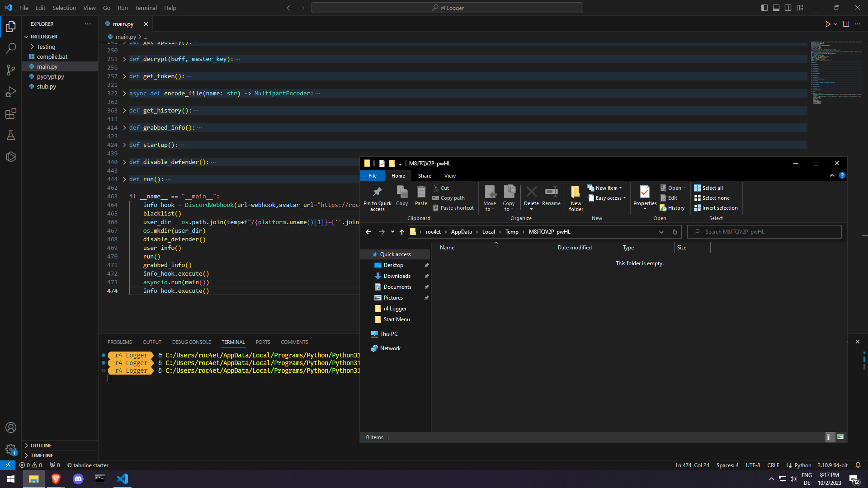The image size is (868, 488).
Task: Click the Search M8JTQV2P-pwHL field
Action: coord(764,232)
